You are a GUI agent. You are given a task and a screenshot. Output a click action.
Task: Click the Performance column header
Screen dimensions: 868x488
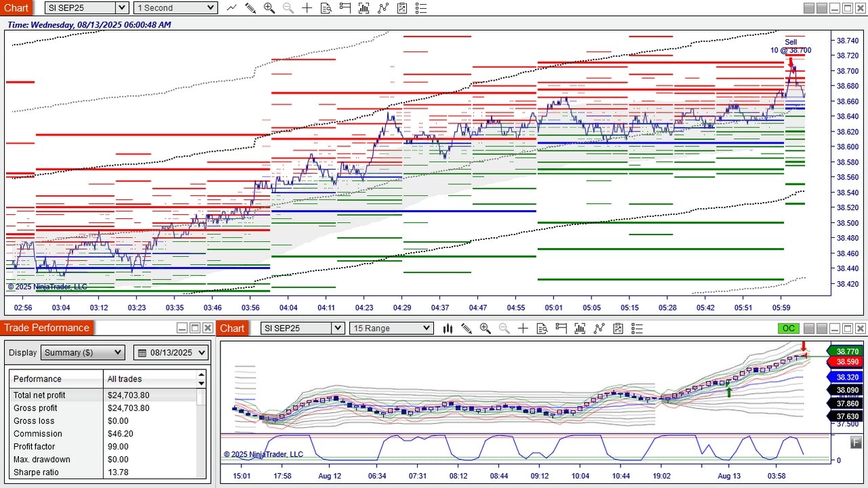(56, 379)
